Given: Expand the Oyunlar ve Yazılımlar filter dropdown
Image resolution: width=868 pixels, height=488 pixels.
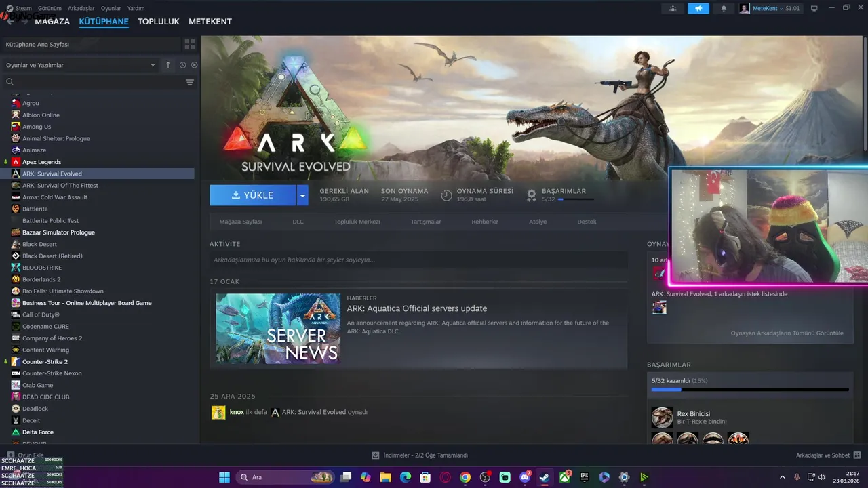Looking at the screenshot, I should coord(81,65).
